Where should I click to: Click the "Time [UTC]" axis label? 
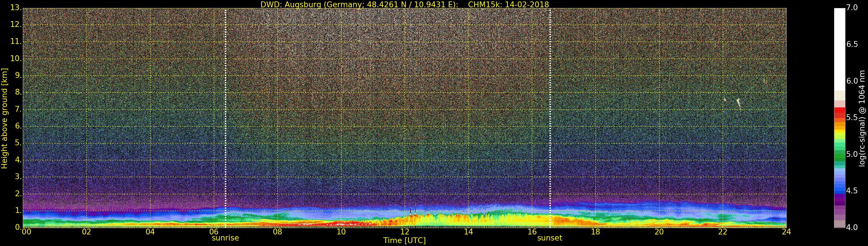(404, 241)
